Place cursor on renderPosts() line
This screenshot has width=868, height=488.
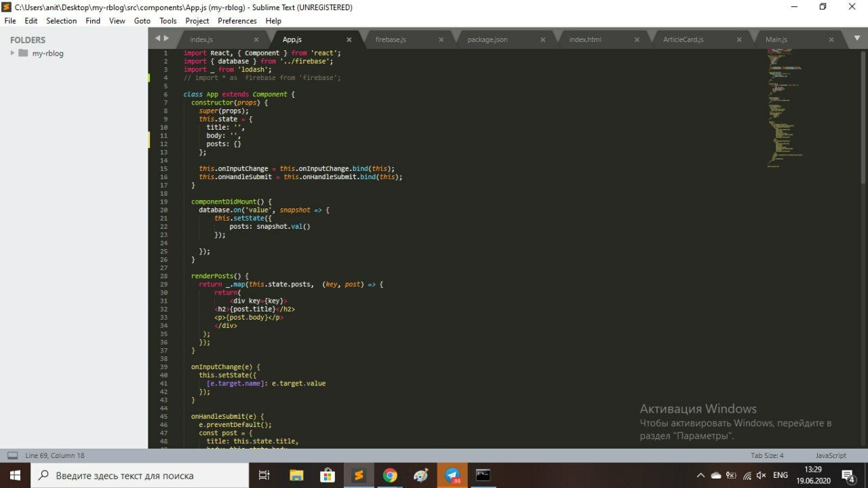220,276
